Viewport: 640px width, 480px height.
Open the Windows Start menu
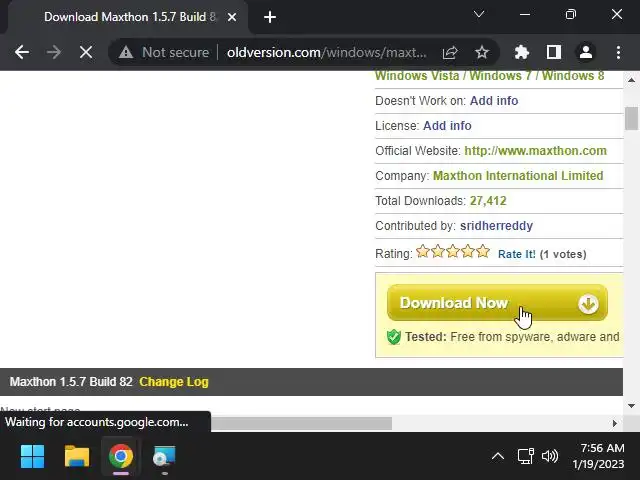point(32,456)
